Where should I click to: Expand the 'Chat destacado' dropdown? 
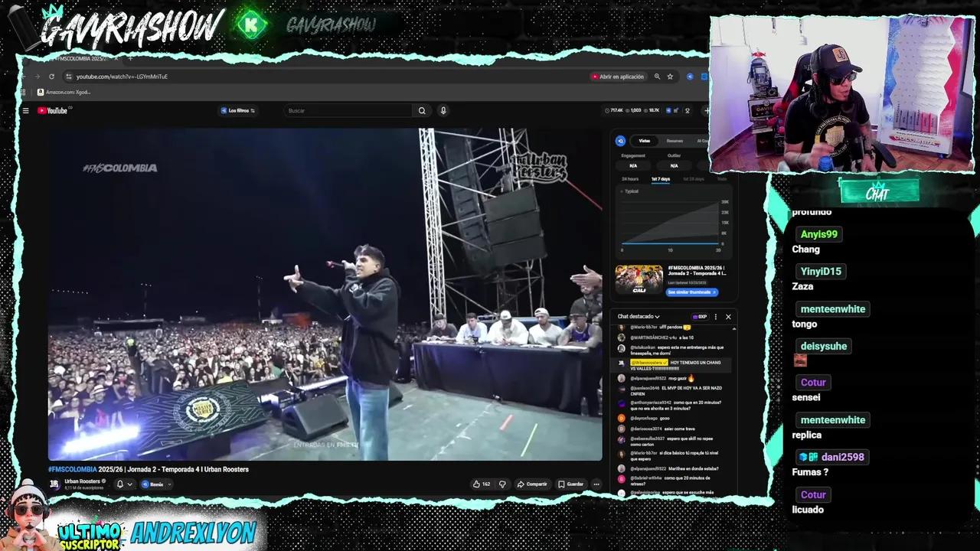point(639,317)
